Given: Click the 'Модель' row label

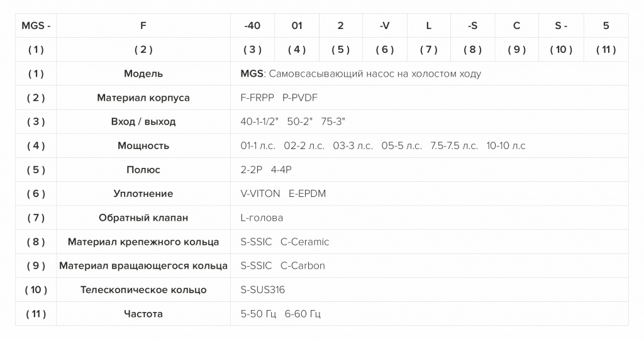Looking at the screenshot, I should pyautogui.click(x=143, y=74).
